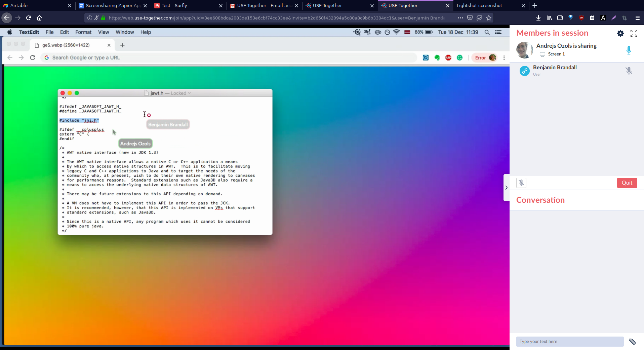Toggle Andrejs Ozols' blue microphone icon
This screenshot has height=350, width=644.
(629, 50)
